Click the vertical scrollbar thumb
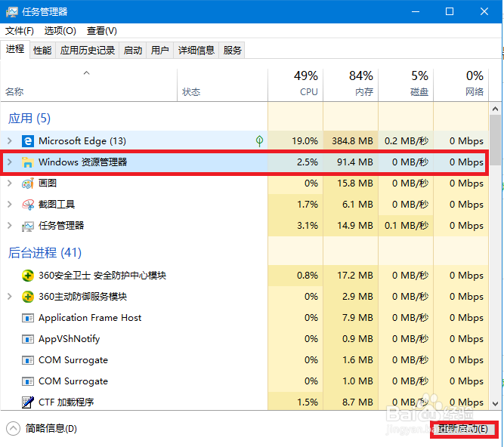The height and width of the screenshot is (447, 504). click(496, 140)
